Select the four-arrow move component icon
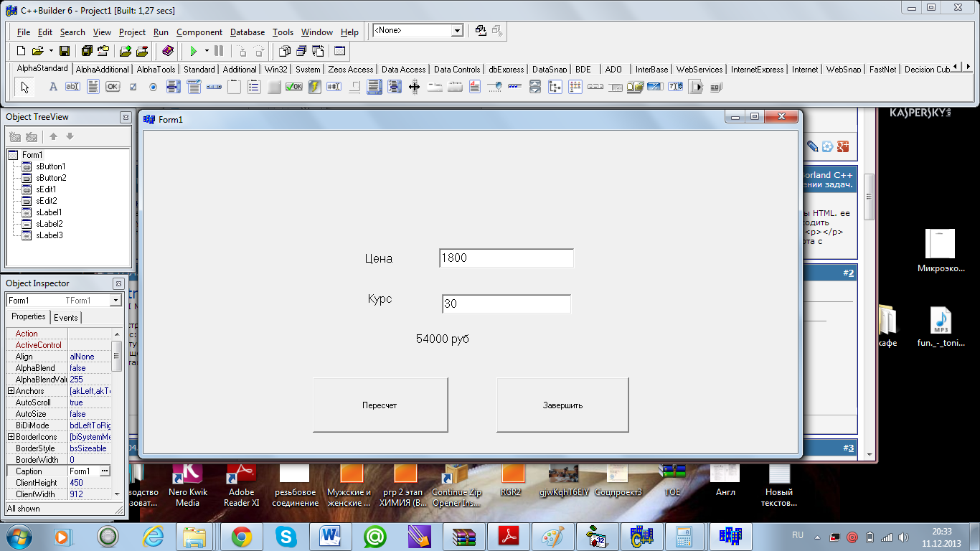This screenshot has width=980, height=551. point(414,87)
